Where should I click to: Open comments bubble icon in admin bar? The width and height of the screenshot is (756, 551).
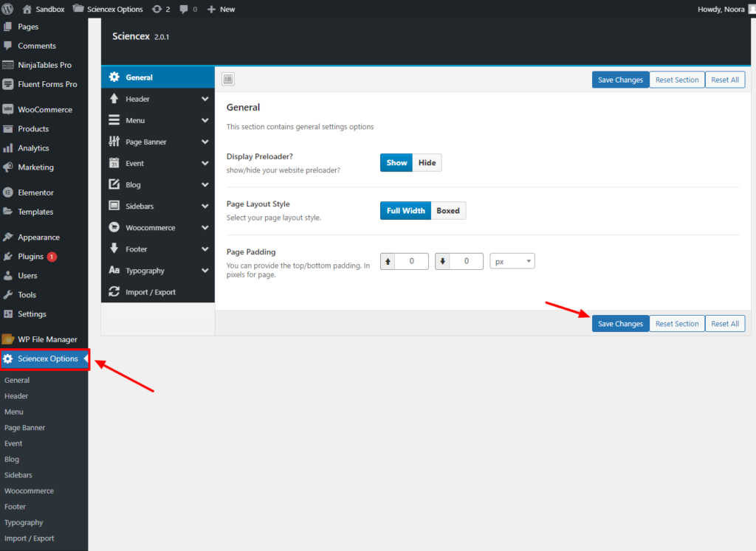pyautogui.click(x=184, y=9)
